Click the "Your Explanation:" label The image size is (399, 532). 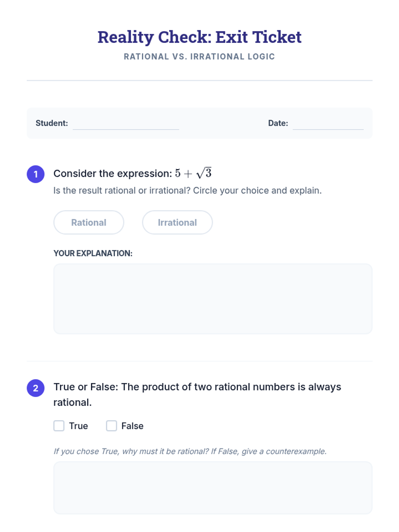click(x=93, y=253)
